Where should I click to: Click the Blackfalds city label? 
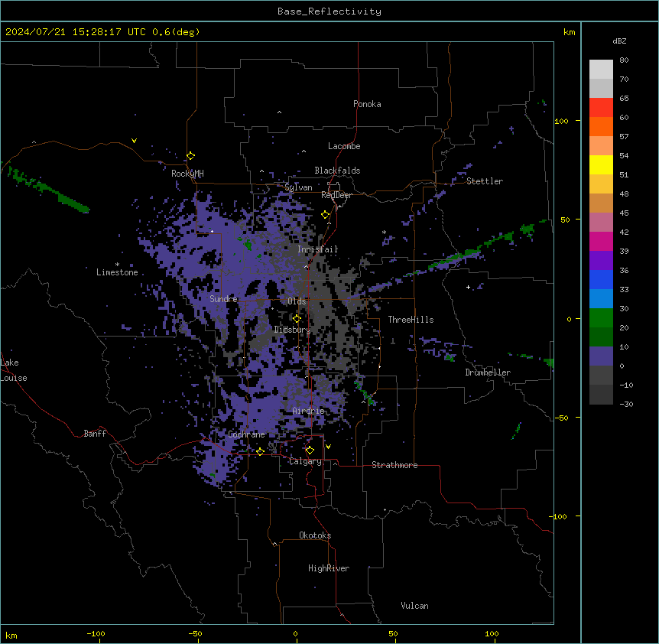[337, 171]
